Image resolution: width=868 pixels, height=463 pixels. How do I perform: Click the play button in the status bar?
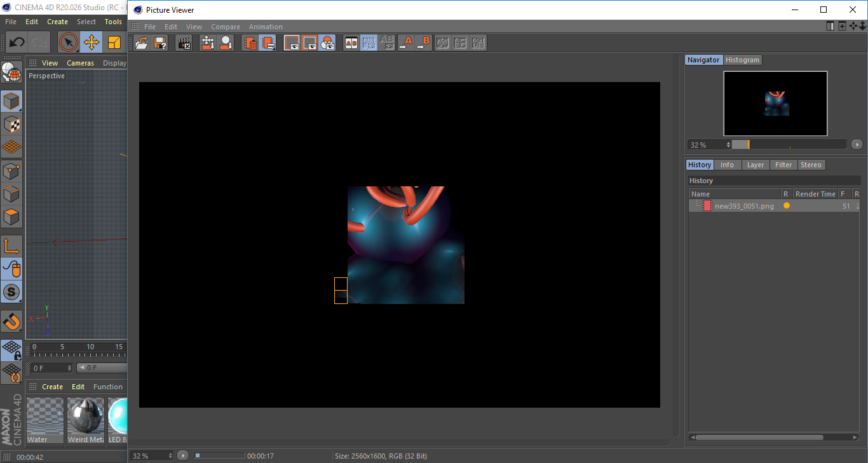point(183,455)
